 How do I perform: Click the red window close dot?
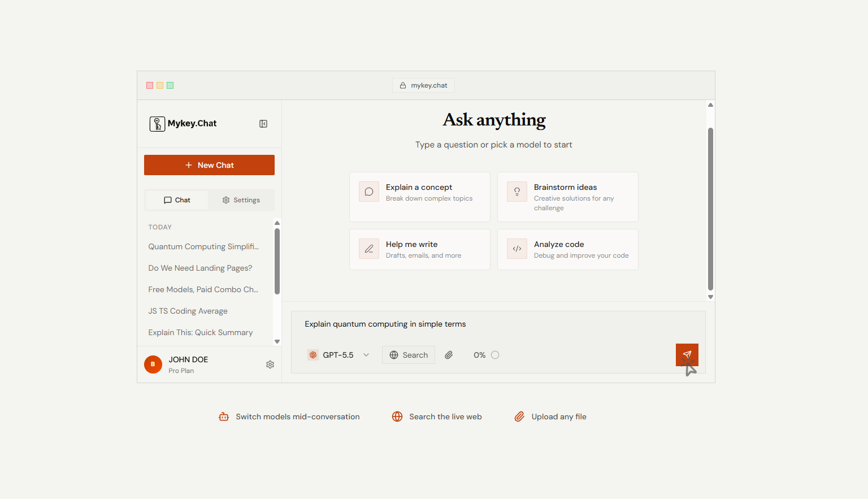[150, 85]
